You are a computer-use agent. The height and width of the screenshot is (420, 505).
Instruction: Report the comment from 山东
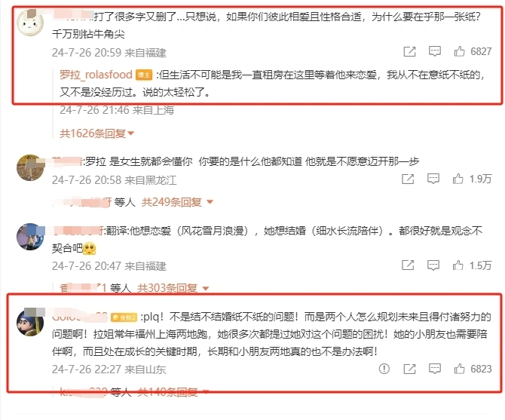(x=384, y=369)
